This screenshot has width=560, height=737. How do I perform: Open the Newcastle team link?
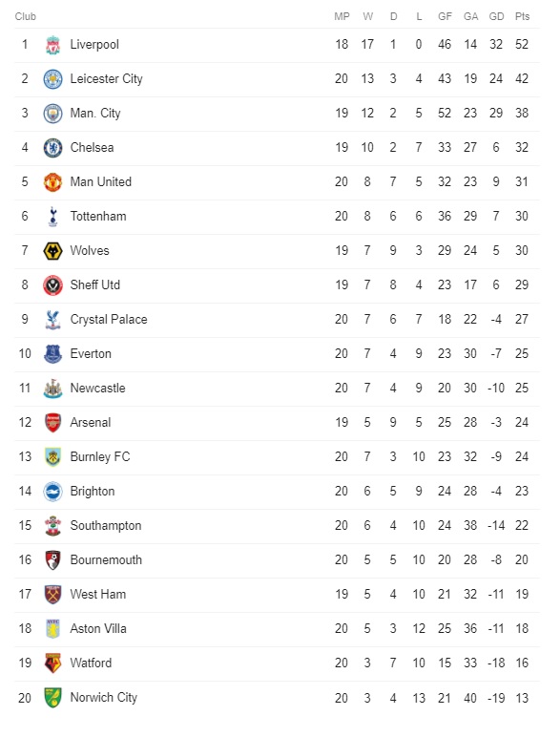pos(97,388)
